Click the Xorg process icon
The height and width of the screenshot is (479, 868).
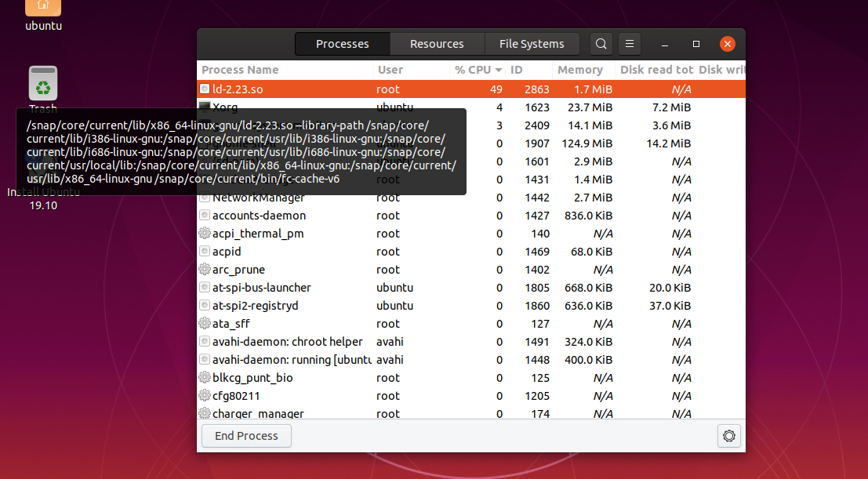coord(205,107)
